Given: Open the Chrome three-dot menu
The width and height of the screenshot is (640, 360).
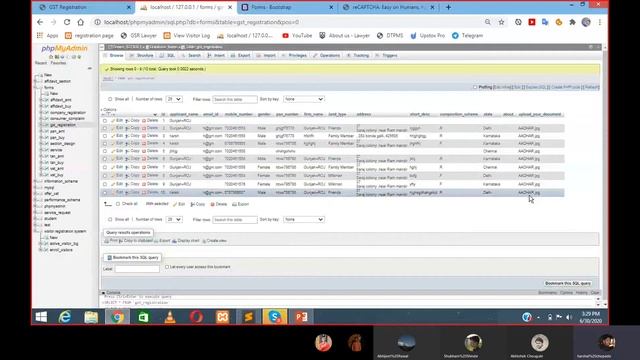Looking at the screenshot, I should pos(600,22).
